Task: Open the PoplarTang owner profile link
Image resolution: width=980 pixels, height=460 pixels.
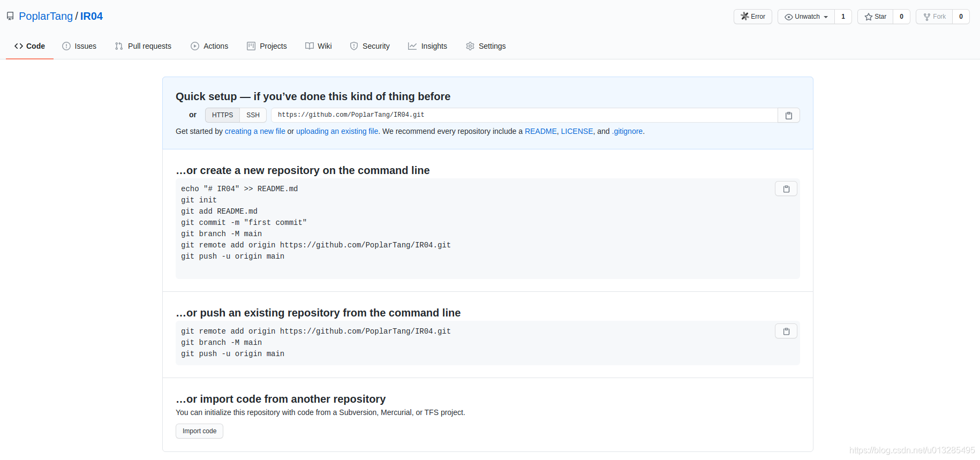Action: point(46,16)
